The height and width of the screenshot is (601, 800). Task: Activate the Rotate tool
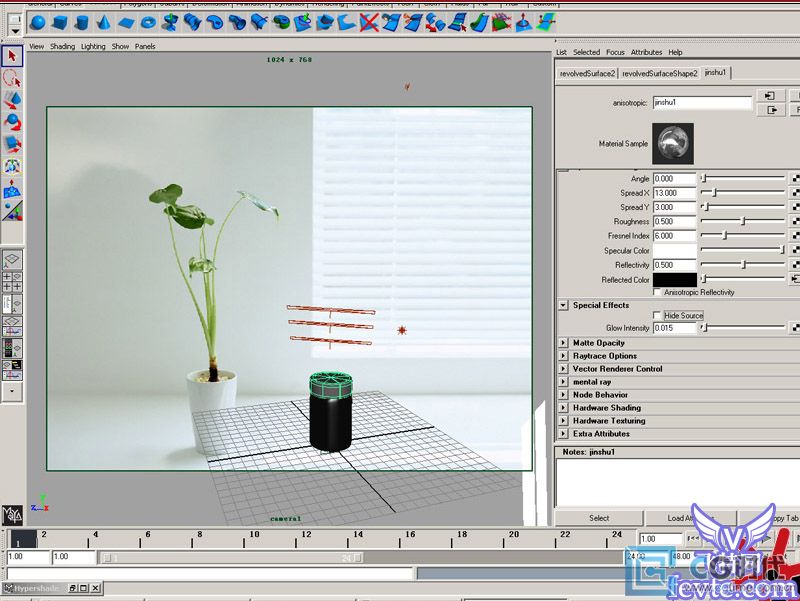click(x=12, y=122)
